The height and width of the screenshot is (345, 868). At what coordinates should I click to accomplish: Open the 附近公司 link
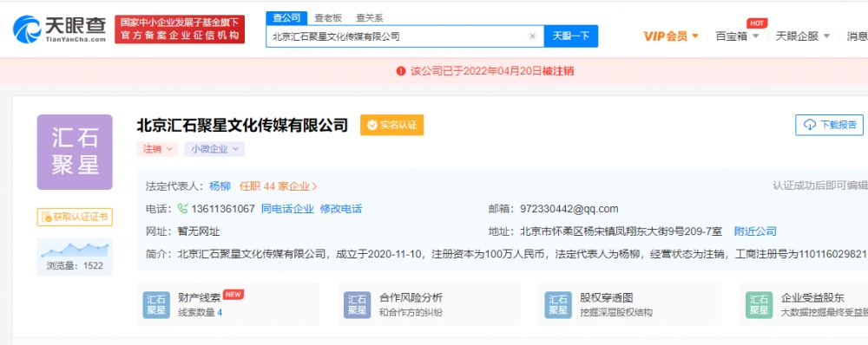tap(755, 231)
